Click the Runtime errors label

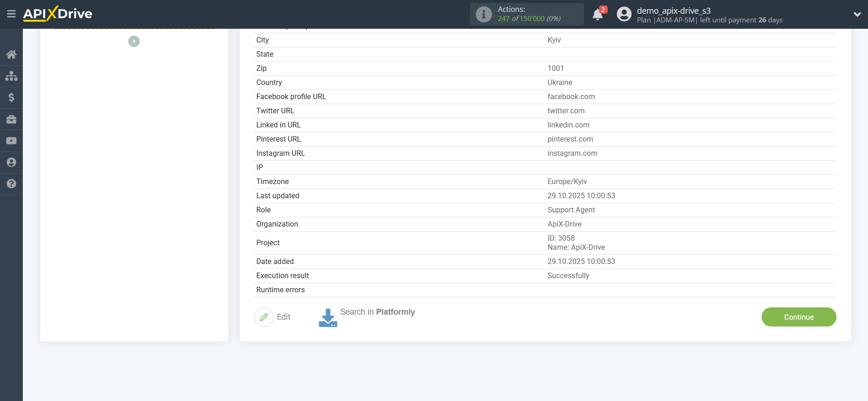280,290
